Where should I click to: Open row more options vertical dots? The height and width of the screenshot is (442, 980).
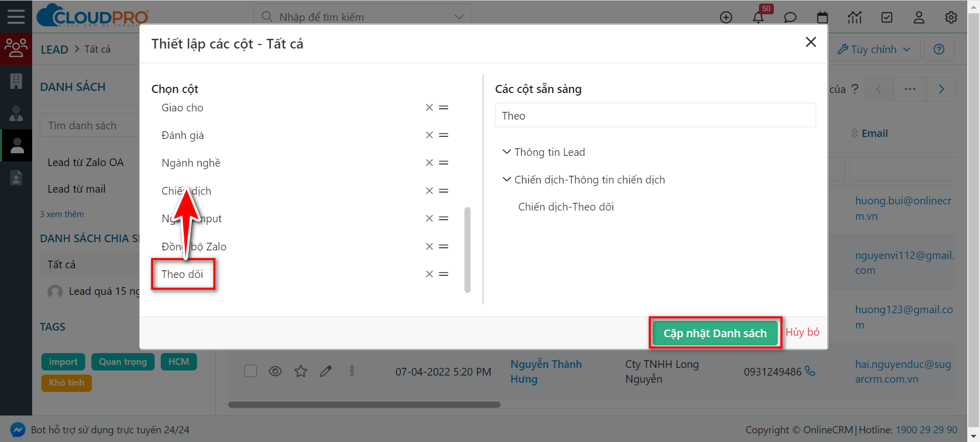pyautogui.click(x=352, y=371)
